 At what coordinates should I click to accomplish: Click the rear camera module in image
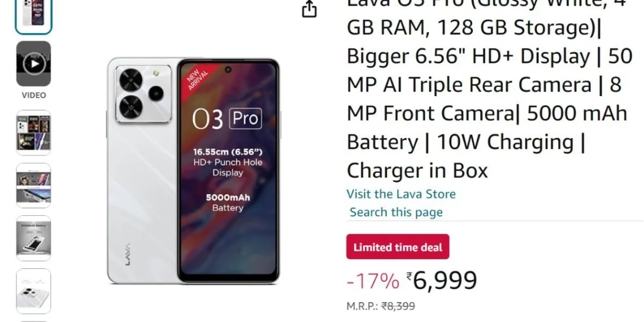click(143, 94)
